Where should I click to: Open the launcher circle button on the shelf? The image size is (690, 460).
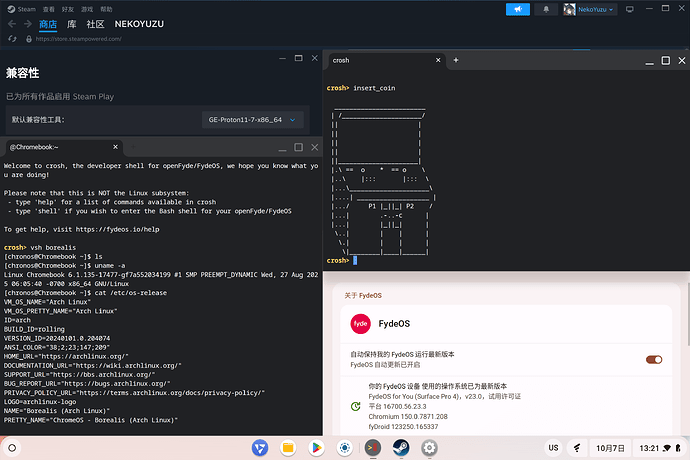(12, 448)
